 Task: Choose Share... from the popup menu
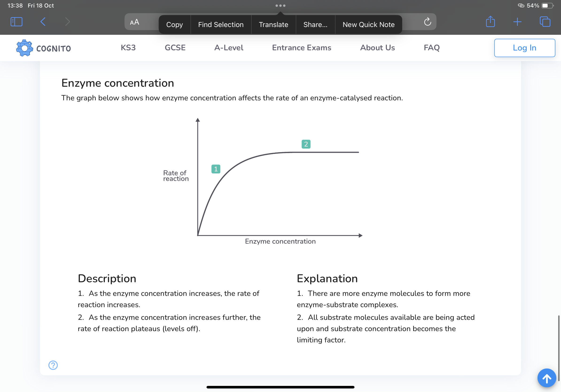[x=315, y=25]
